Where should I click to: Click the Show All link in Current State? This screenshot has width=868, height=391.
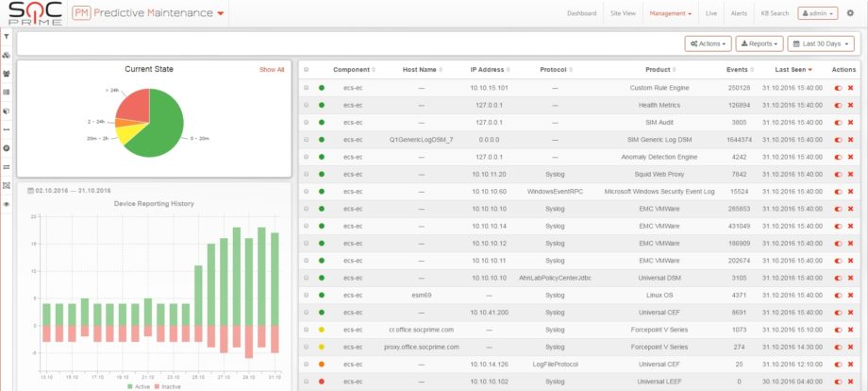[x=272, y=70]
